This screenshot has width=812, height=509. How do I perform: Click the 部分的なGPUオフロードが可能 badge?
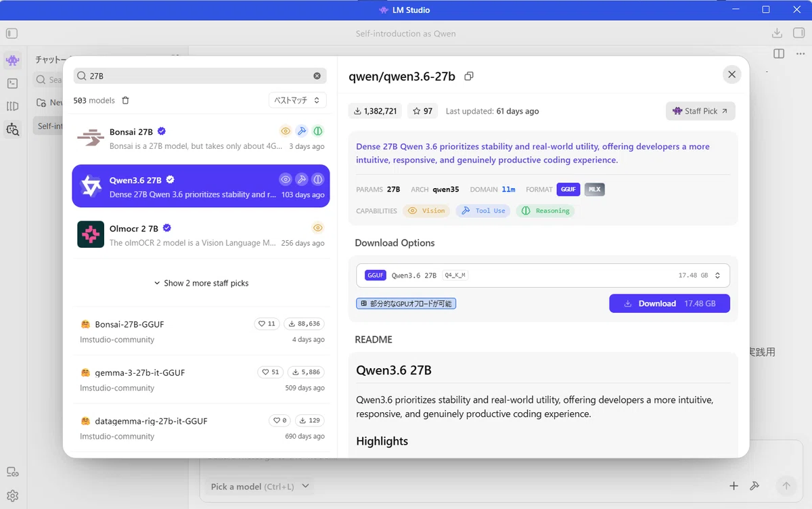pos(406,304)
